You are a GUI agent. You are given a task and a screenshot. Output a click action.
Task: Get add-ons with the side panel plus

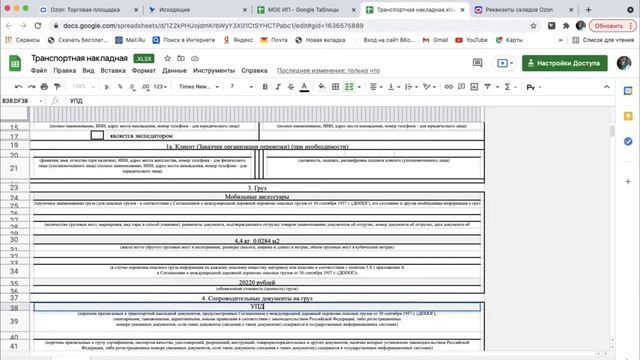(628, 181)
